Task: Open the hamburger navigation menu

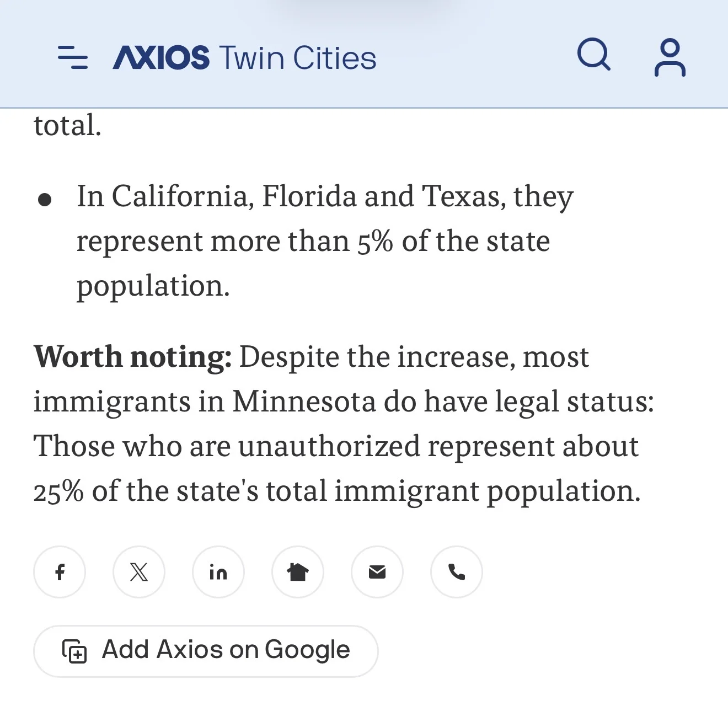Action: (73, 57)
